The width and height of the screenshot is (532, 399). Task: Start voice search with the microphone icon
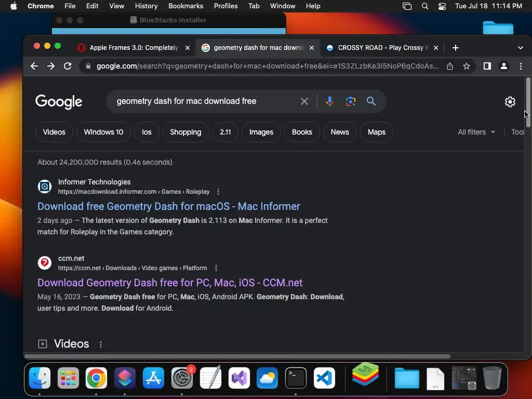click(x=329, y=101)
